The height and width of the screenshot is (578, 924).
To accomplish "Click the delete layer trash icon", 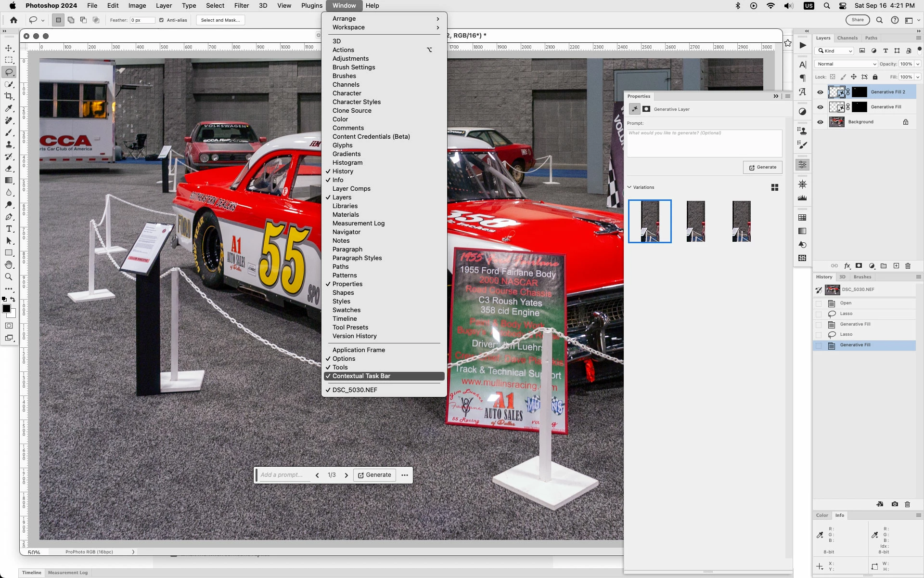I will click(x=908, y=266).
